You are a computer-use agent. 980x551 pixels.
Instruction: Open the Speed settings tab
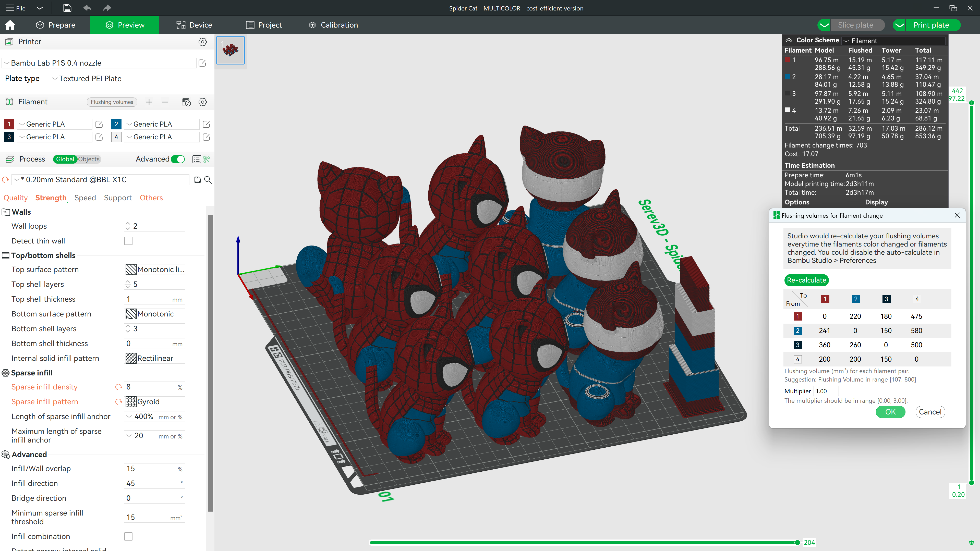tap(85, 198)
